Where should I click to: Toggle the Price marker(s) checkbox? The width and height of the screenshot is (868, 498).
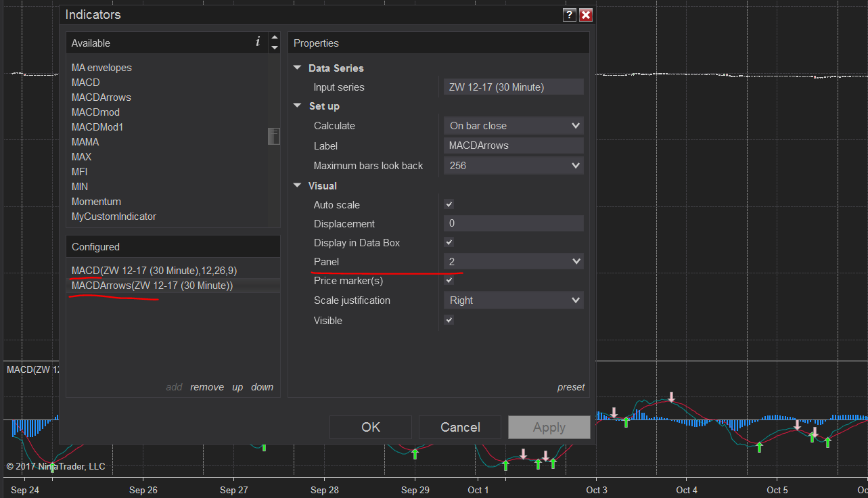click(449, 280)
